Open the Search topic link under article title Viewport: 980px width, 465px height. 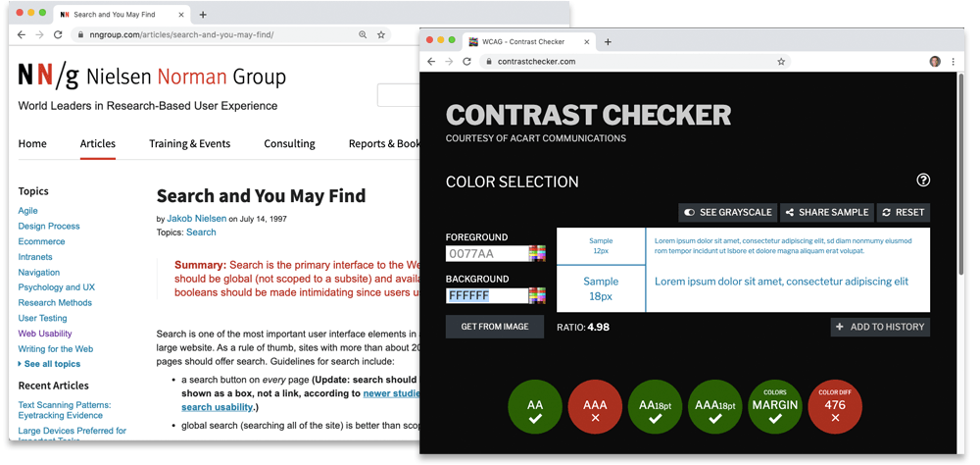[201, 232]
